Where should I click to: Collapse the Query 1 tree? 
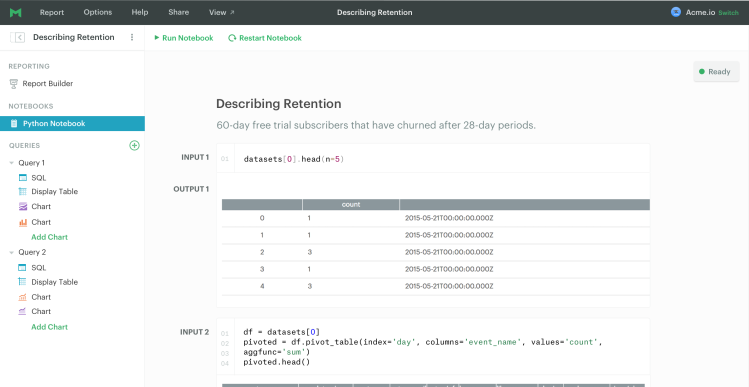(x=11, y=163)
